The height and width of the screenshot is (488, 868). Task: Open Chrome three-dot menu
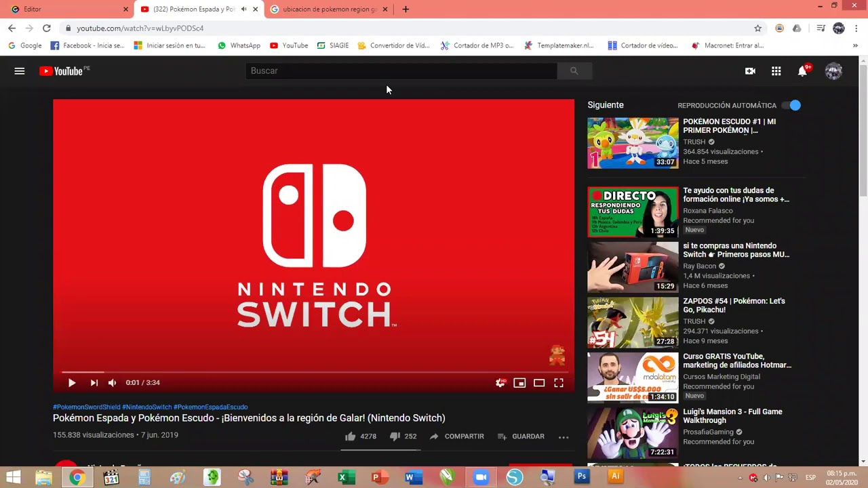857,28
